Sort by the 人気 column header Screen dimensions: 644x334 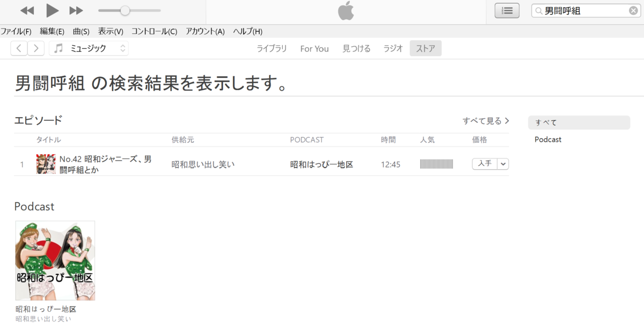pyautogui.click(x=427, y=140)
